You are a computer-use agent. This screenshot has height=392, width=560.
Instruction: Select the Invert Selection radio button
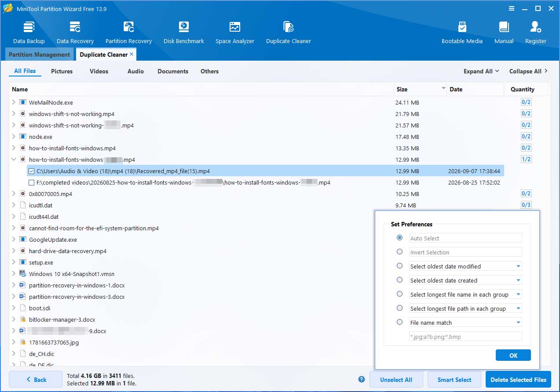[399, 252]
